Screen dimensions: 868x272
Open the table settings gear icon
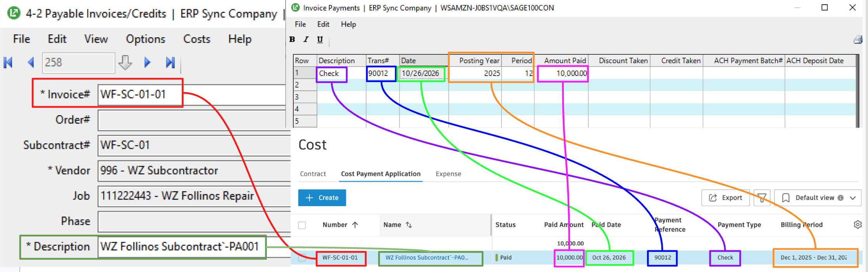(x=858, y=225)
